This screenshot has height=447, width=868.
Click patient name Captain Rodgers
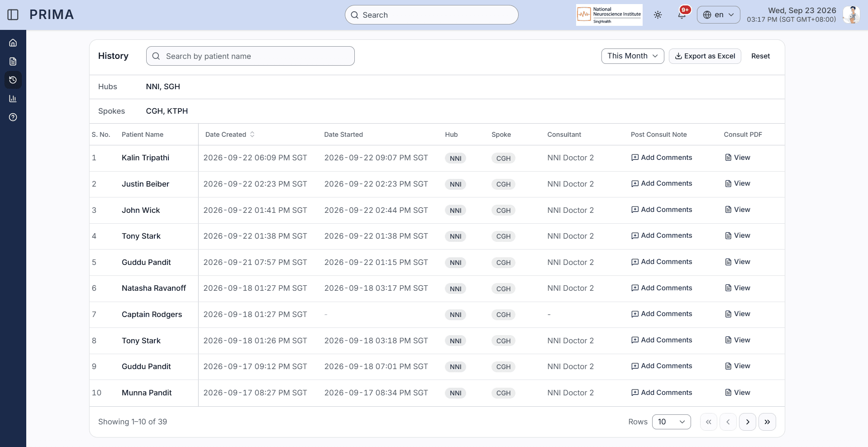152,314
